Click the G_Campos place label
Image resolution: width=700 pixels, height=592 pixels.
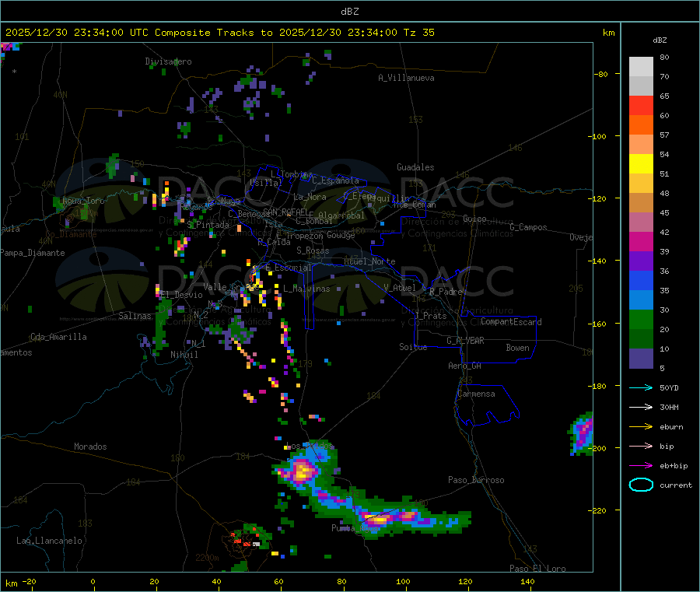tap(528, 227)
